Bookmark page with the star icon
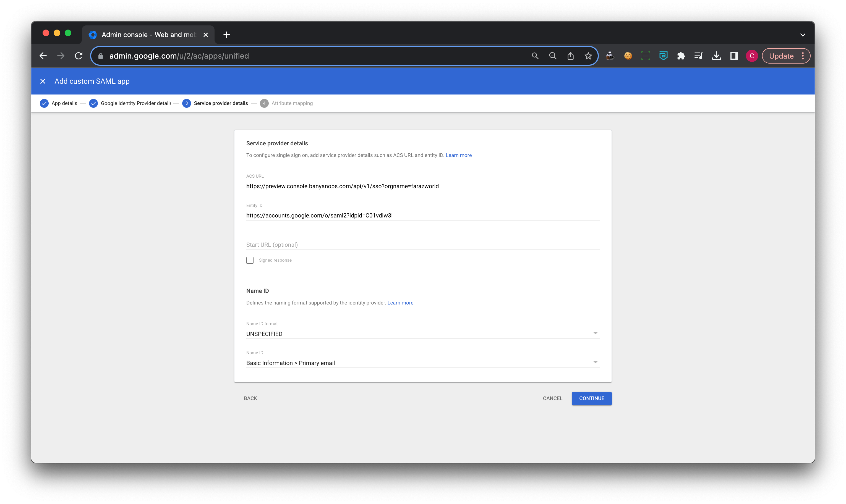Viewport: 846px width, 504px height. point(588,56)
